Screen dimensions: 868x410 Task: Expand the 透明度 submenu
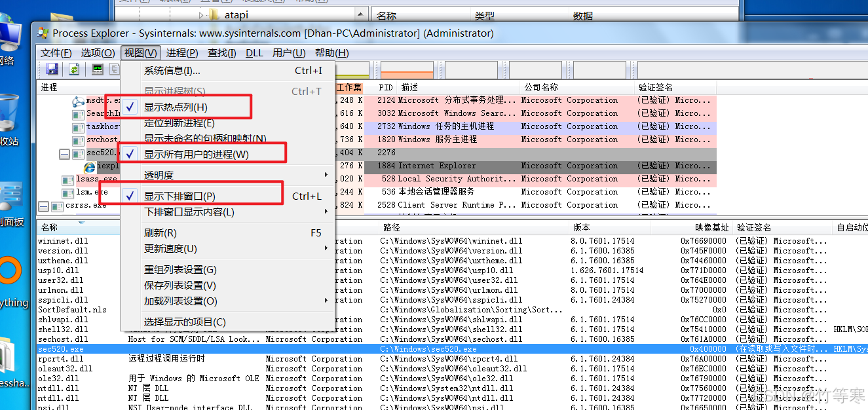click(x=228, y=175)
